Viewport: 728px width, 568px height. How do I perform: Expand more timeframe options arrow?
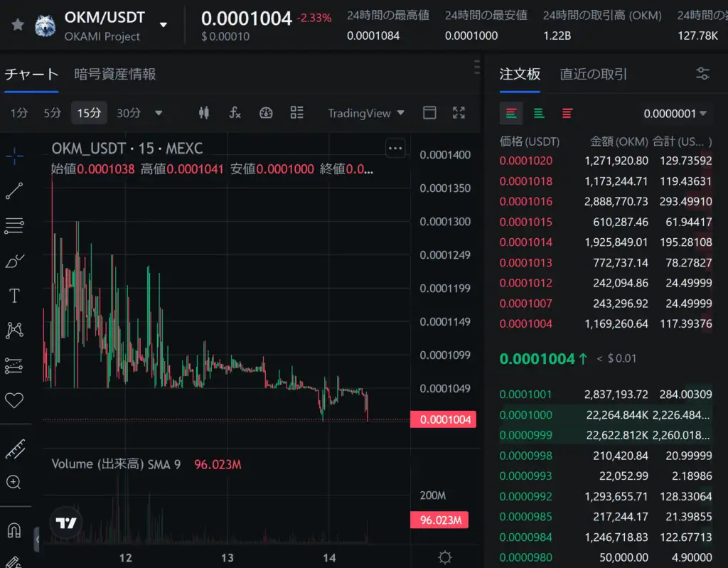pos(159,113)
